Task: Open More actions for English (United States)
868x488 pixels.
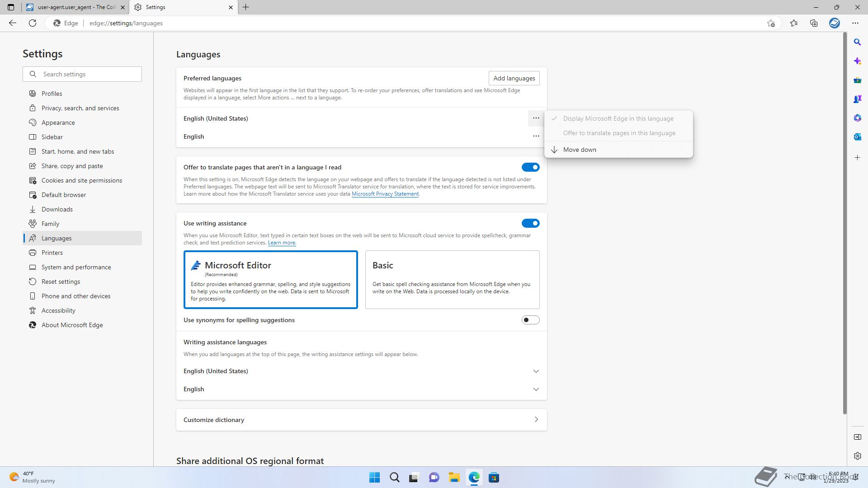Action: pyautogui.click(x=536, y=118)
